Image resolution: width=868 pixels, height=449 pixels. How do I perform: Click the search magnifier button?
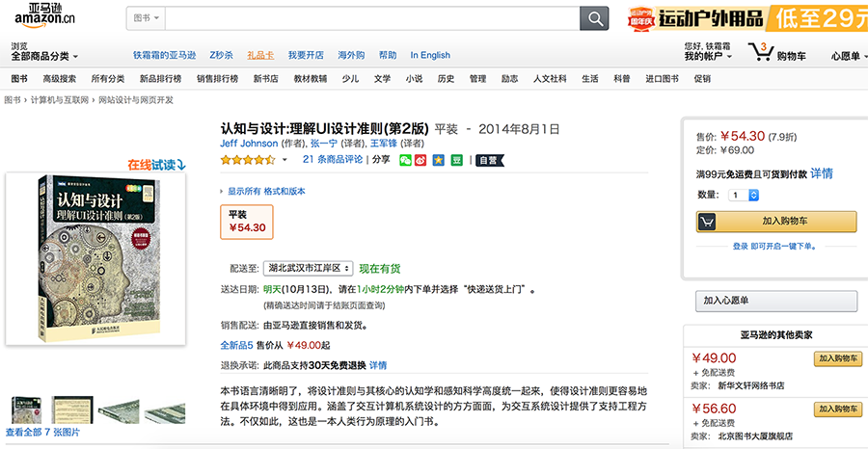tap(594, 19)
